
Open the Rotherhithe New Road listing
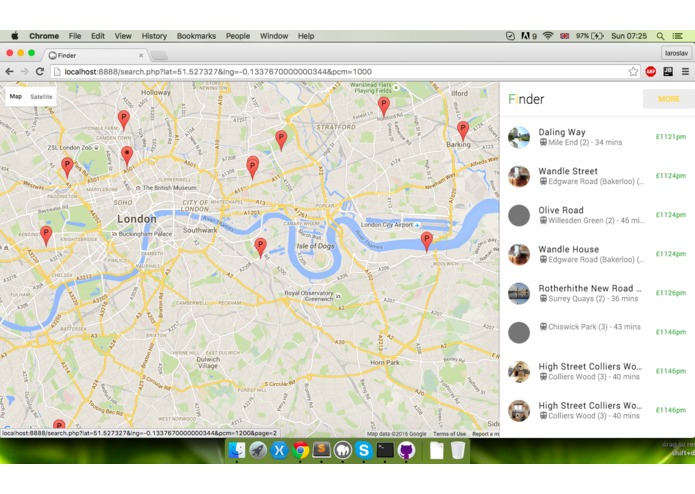tap(597, 293)
